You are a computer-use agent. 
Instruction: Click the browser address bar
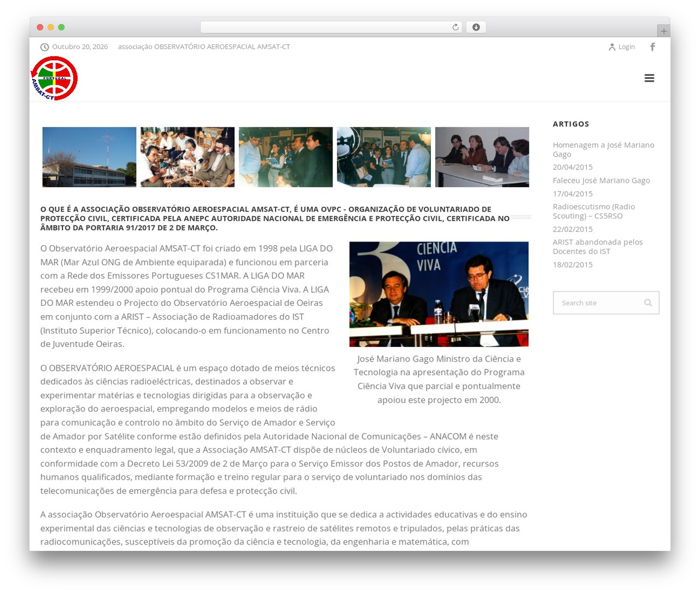click(x=331, y=27)
